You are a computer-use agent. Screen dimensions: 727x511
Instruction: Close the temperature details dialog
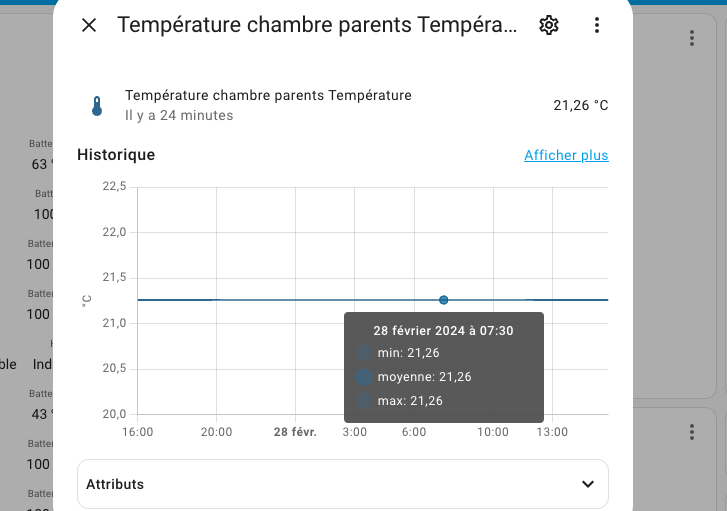pyautogui.click(x=89, y=25)
